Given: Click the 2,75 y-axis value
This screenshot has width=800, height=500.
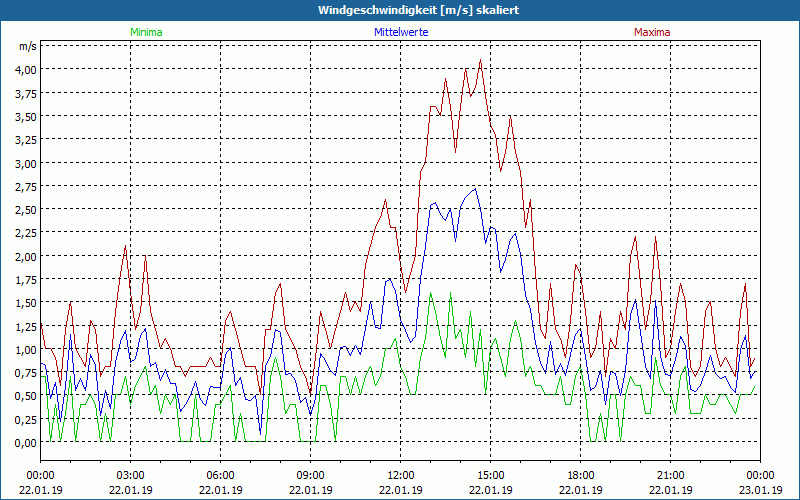Looking at the screenshot, I should 26,187.
